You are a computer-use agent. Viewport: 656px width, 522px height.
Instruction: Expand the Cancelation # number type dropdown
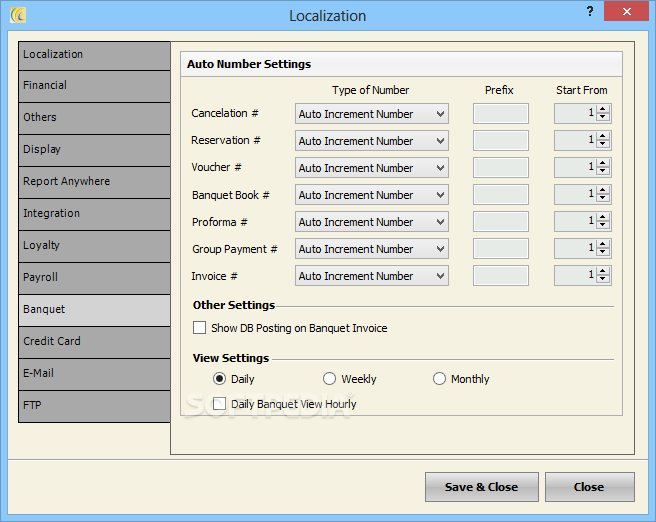(x=372, y=114)
